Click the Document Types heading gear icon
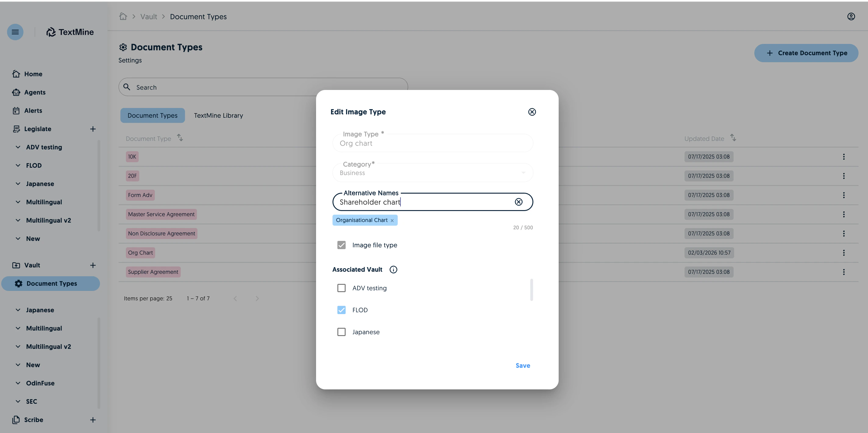The width and height of the screenshot is (868, 433). click(x=123, y=47)
